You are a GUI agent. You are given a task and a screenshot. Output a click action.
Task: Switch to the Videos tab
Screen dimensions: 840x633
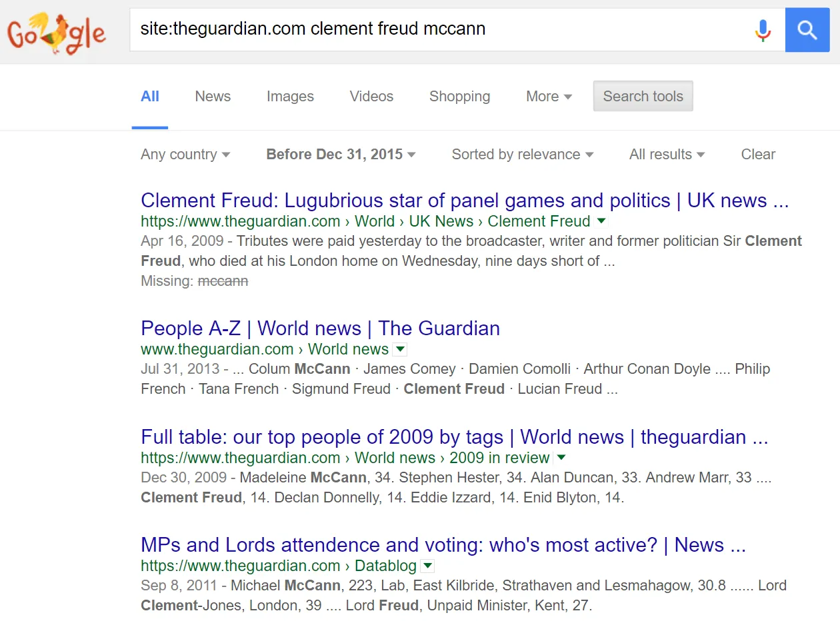click(x=371, y=96)
